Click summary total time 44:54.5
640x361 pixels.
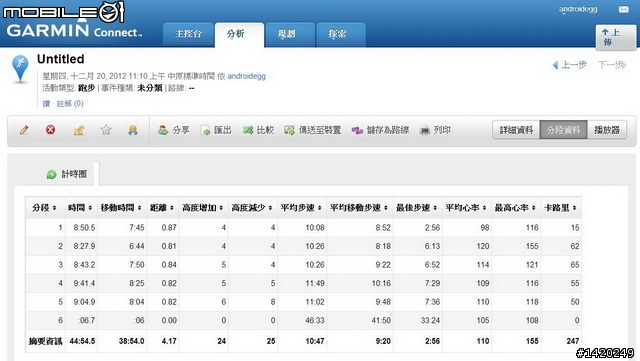pyautogui.click(x=82, y=341)
